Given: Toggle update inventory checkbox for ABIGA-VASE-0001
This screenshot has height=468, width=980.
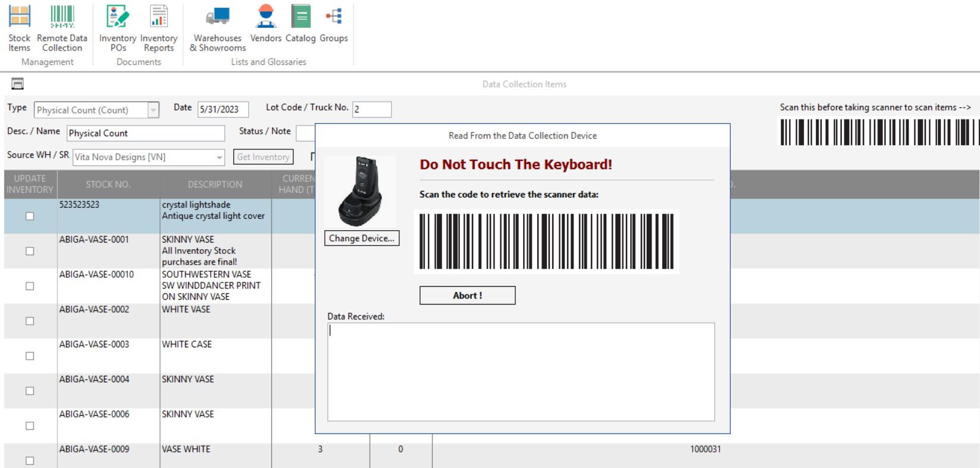Looking at the screenshot, I should pyautogui.click(x=30, y=251).
